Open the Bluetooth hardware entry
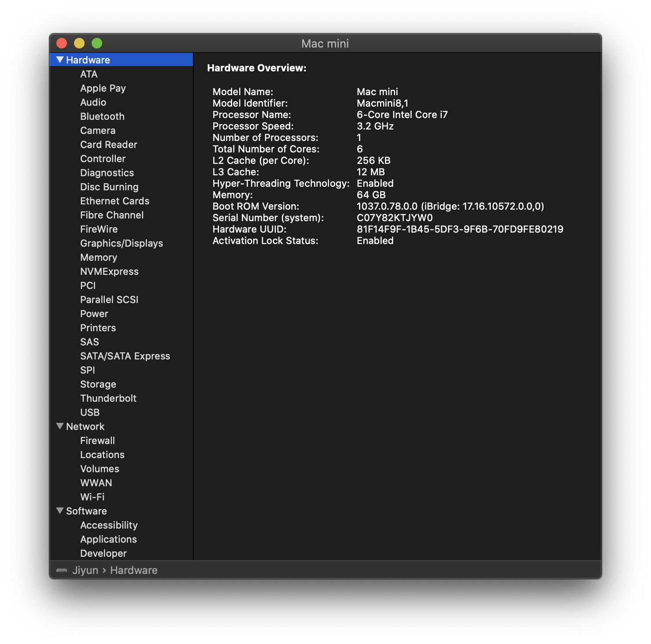Image resolution: width=651 pixels, height=644 pixels. (102, 116)
